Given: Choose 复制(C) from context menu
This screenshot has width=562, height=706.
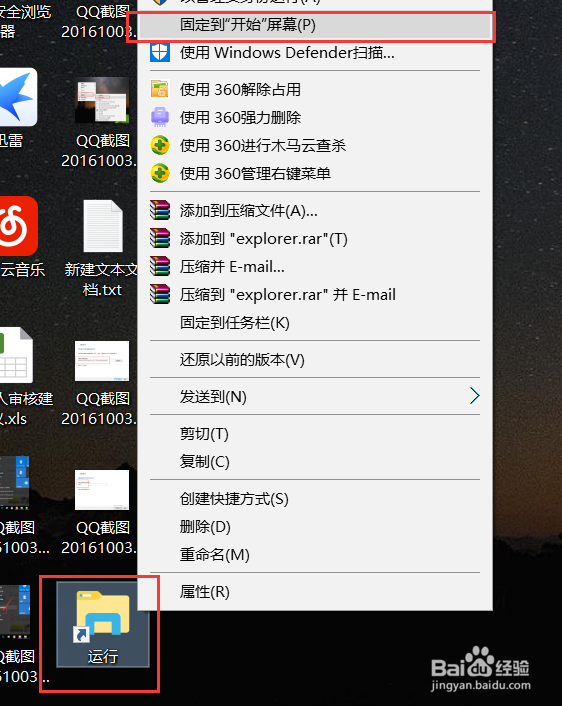Looking at the screenshot, I should [315, 462].
